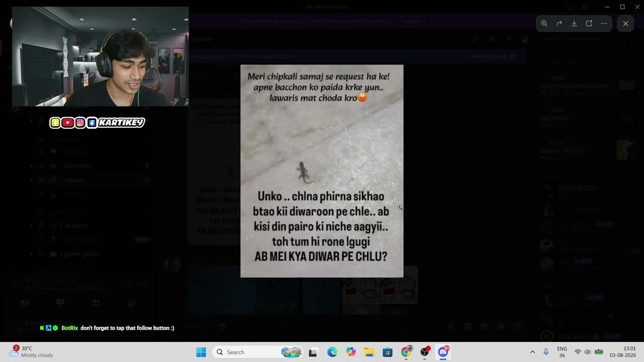Open the volume speaker tray icon
Image resolution: width=644 pixels, height=362 pixels.
pyautogui.click(x=587, y=352)
